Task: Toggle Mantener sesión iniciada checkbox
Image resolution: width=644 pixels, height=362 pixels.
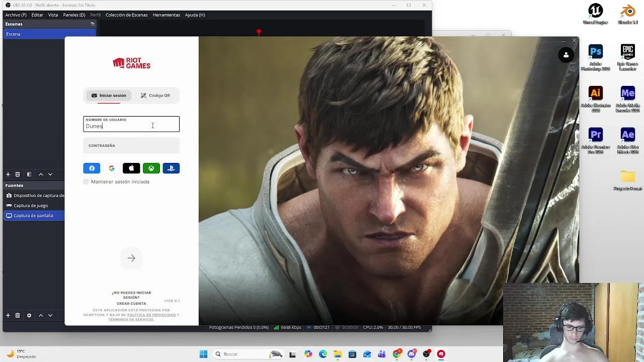Action: click(x=86, y=182)
